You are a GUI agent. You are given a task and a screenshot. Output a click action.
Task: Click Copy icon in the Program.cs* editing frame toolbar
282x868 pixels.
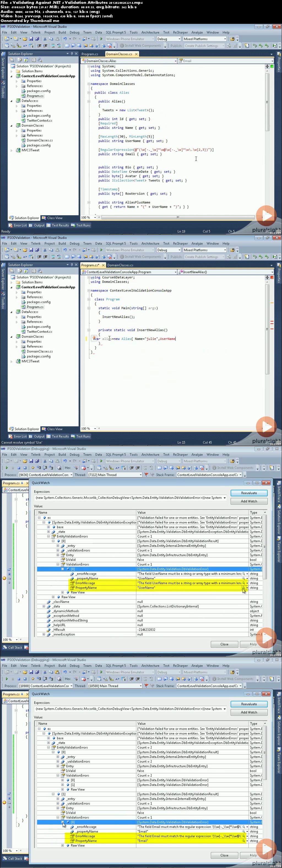point(51,250)
